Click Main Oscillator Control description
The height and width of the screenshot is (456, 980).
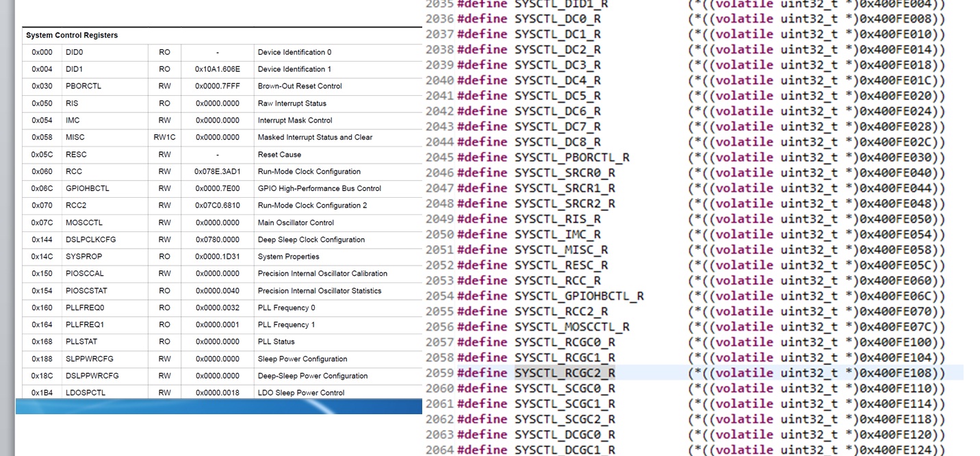(296, 223)
